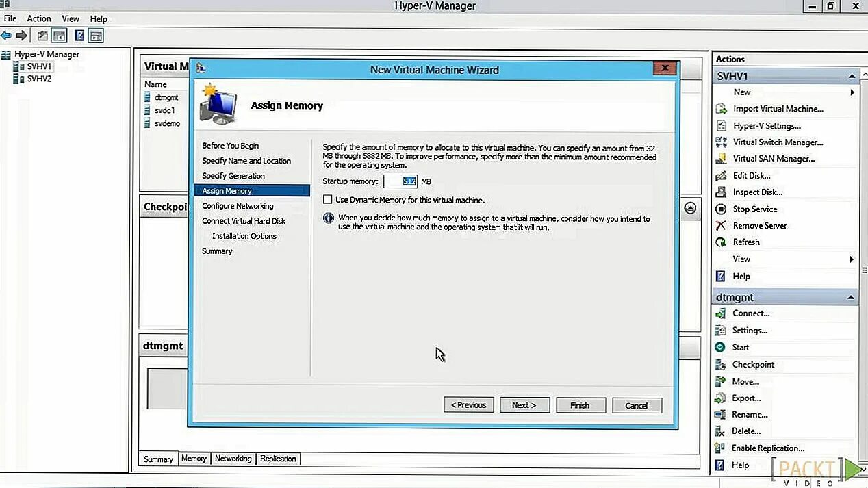Go to Specify Name and Location step
This screenshot has height=488, width=868.
(246, 161)
